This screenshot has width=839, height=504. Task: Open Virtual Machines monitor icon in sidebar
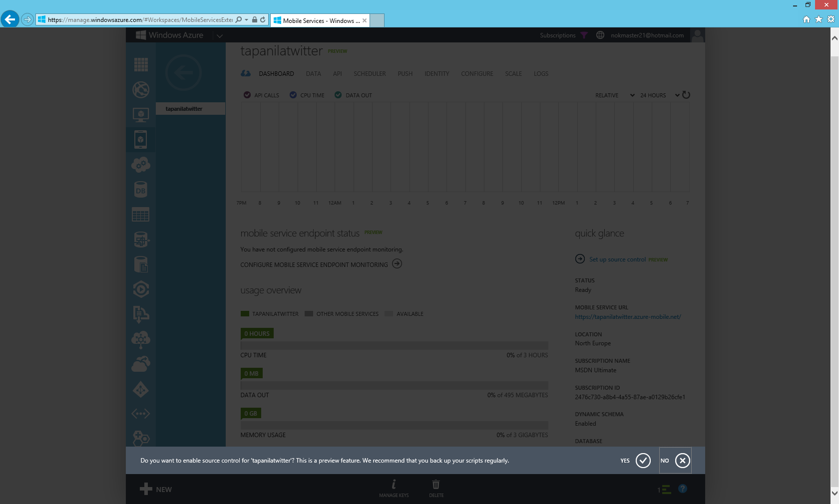coord(141,115)
